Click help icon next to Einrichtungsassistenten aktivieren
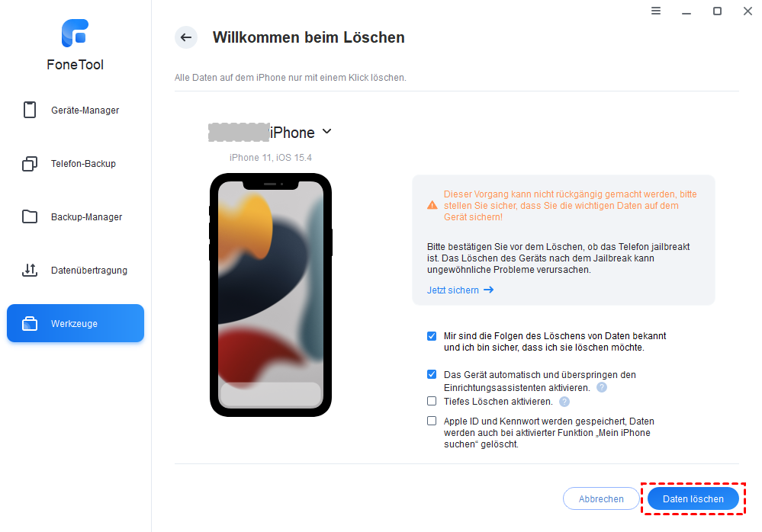 [602, 387]
